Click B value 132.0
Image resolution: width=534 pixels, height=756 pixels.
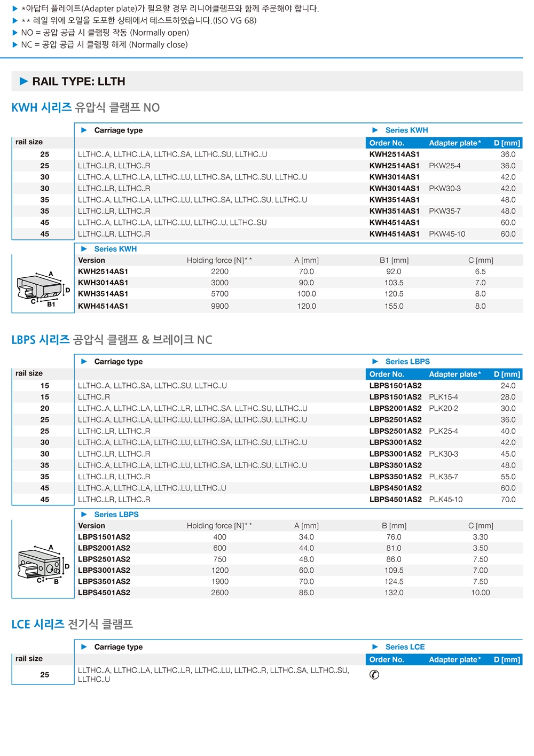point(394,593)
